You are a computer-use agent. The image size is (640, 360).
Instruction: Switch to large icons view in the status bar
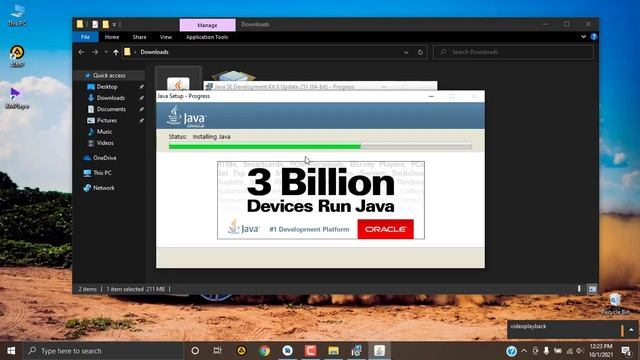592,289
